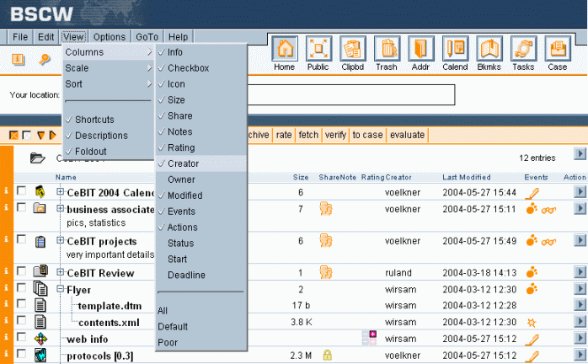Open the Home toolbar icon
This screenshot has height=364, width=588.
click(x=285, y=54)
